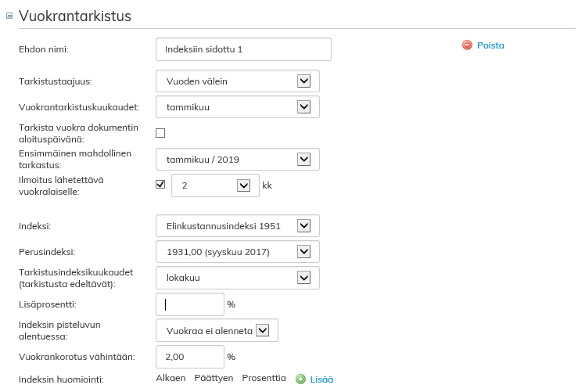Click the Lisäprosentti input field
578x392 pixels.
(x=190, y=304)
